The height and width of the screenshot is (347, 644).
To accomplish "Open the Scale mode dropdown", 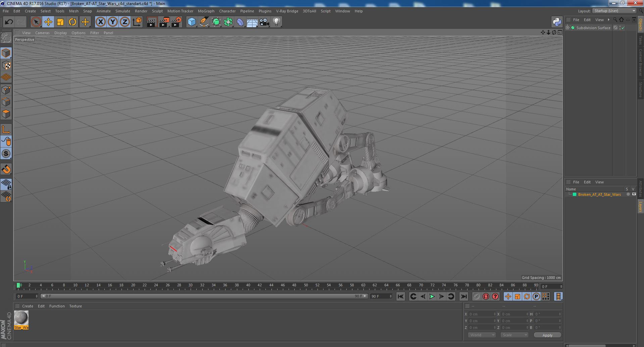I will (514, 335).
